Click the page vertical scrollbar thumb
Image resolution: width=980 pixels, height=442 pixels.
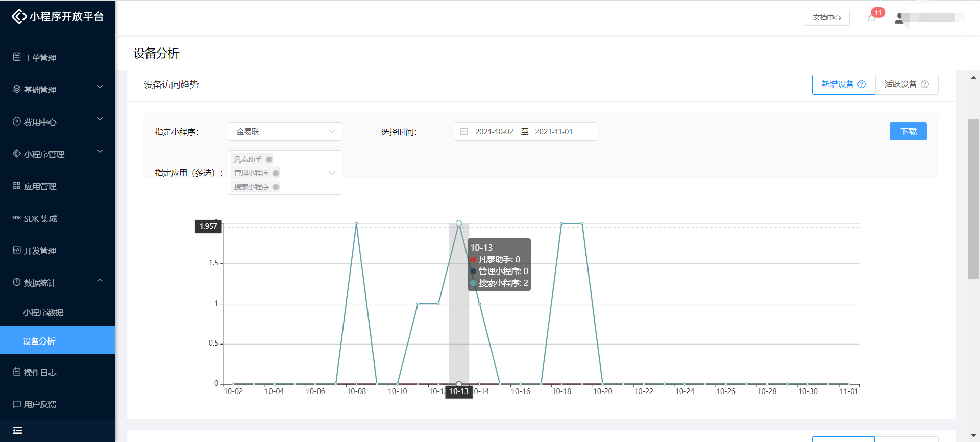pyautogui.click(x=973, y=199)
